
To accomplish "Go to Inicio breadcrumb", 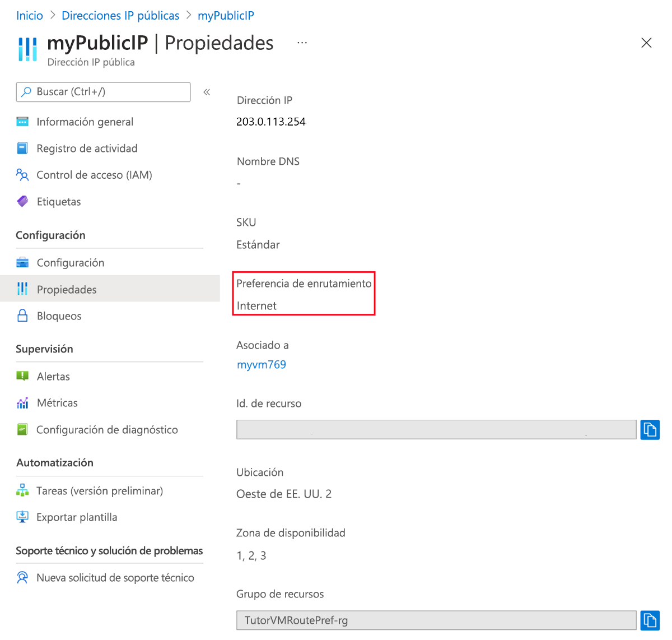I will tap(30, 16).
